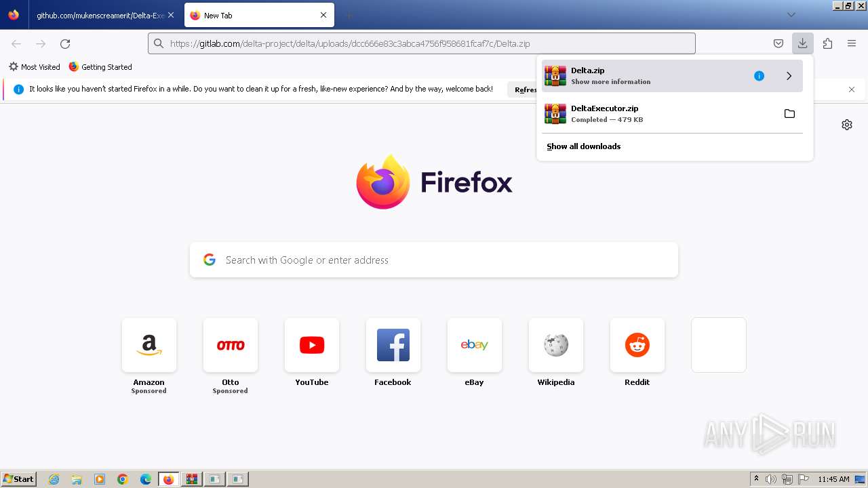Screen dimensions: 868x488
Task: Switch to WinRAR taskbar button
Action: 191,479
